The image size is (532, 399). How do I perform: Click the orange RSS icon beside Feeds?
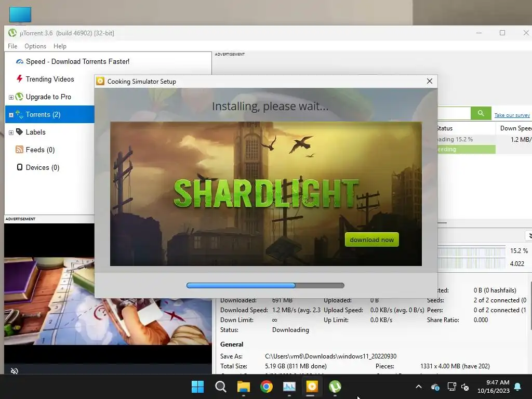pos(20,150)
